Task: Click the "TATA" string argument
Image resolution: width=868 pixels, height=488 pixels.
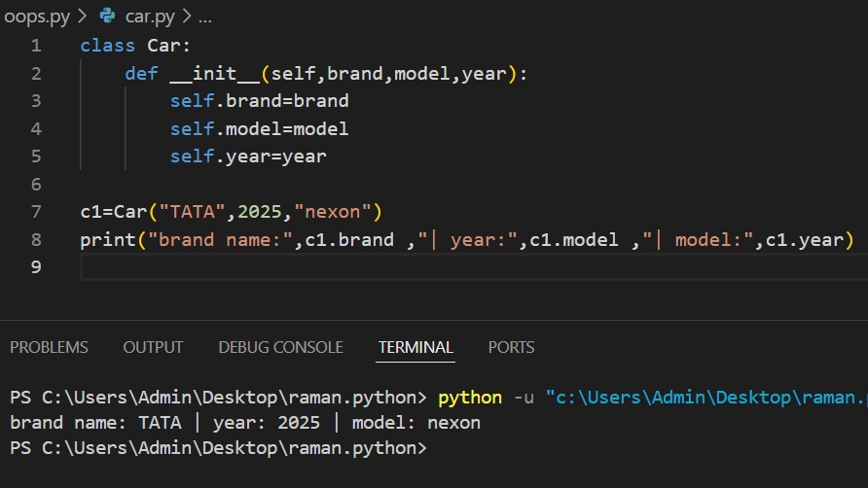Action: 192,212
